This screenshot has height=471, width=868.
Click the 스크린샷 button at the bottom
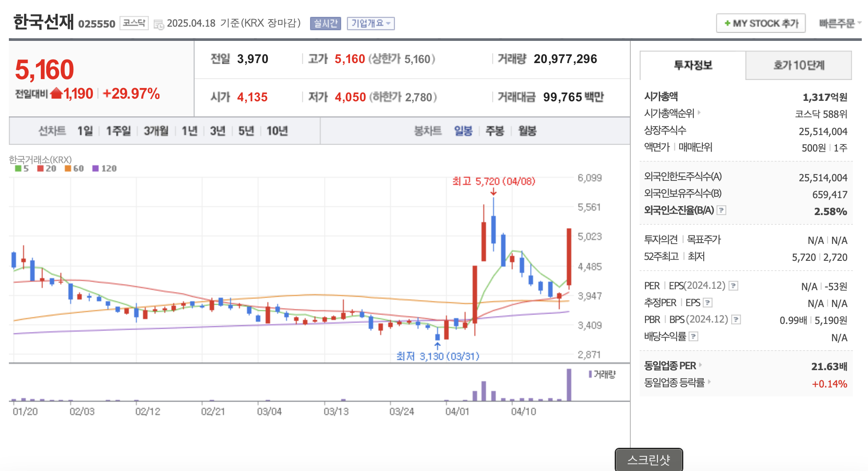point(649,460)
